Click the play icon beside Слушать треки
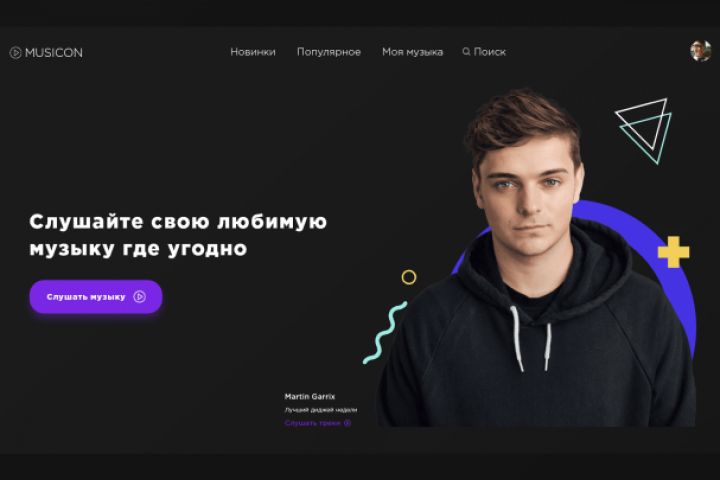The height and width of the screenshot is (480, 720). pos(348,423)
